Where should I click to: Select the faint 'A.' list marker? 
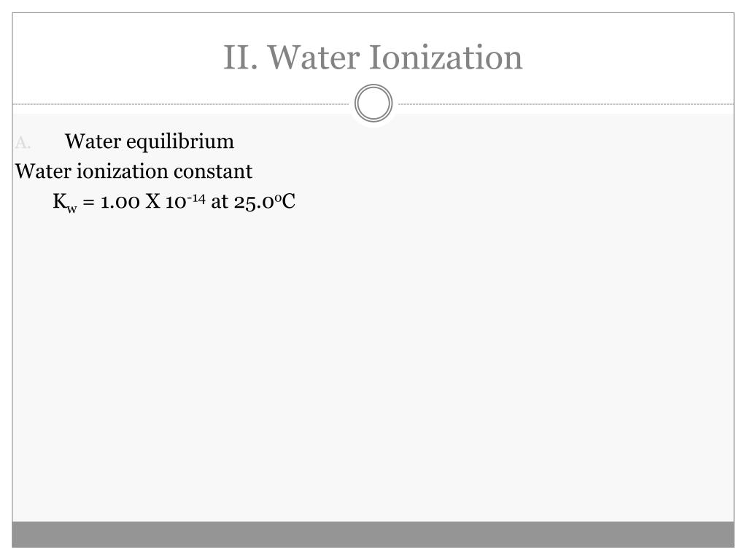coord(23,142)
